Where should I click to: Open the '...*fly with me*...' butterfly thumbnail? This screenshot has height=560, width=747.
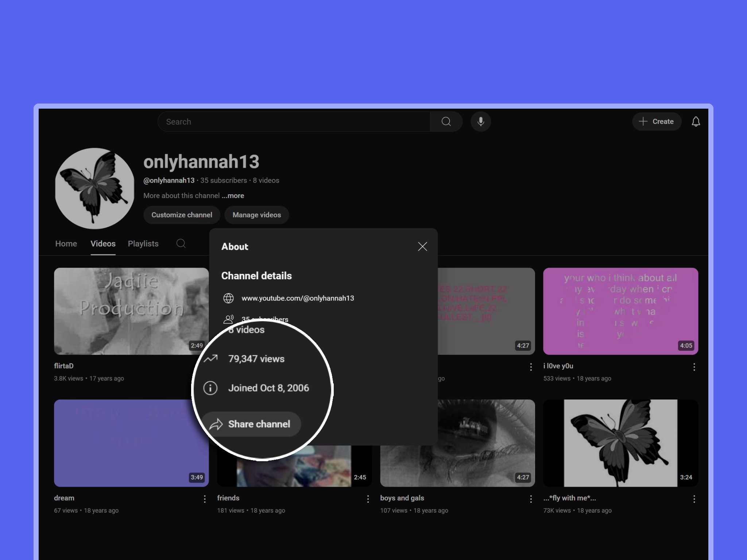click(x=620, y=443)
